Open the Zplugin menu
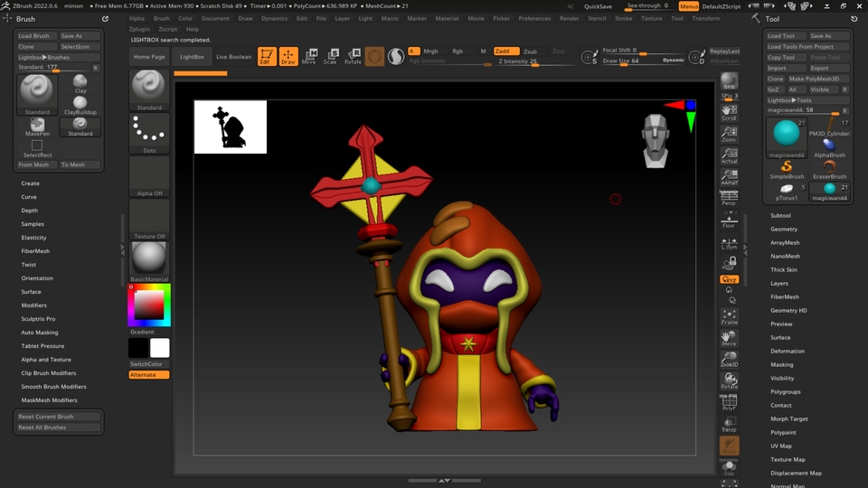This screenshot has height=488, width=868. click(x=139, y=29)
